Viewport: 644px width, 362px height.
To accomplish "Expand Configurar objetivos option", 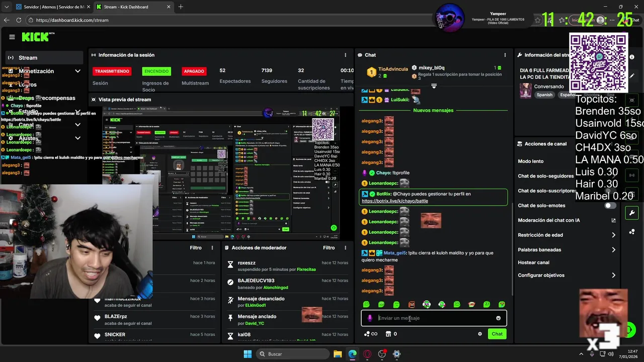I will [613, 276].
